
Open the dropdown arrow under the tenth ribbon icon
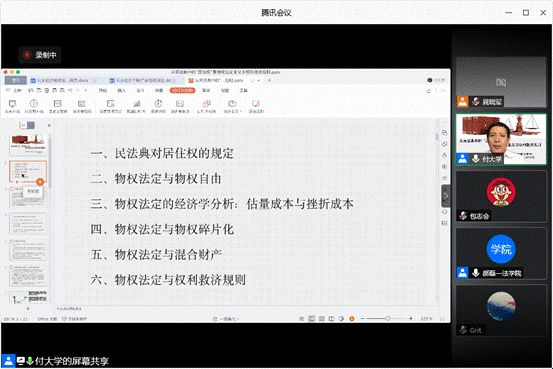point(241,111)
